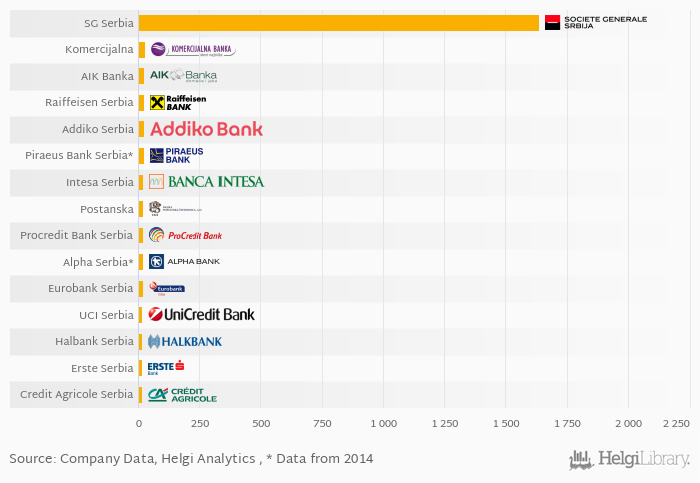Image resolution: width=700 pixels, height=483 pixels.
Task: Click the '1 500' x-axis tick value
Action: click(506, 424)
